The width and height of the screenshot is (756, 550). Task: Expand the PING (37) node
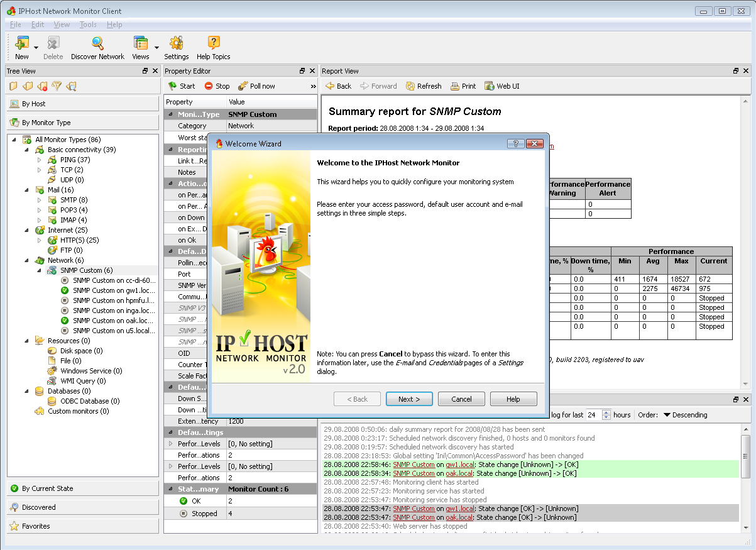click(39, 160)
